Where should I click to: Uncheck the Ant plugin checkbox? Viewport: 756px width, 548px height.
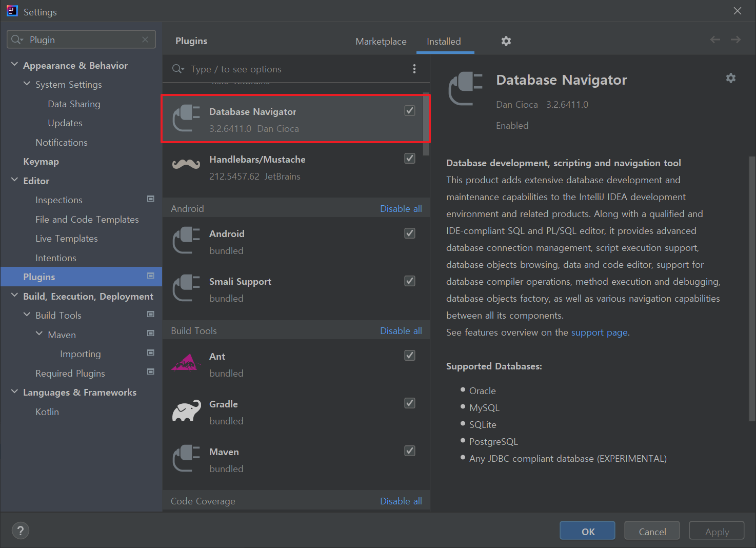pos(410,355)
